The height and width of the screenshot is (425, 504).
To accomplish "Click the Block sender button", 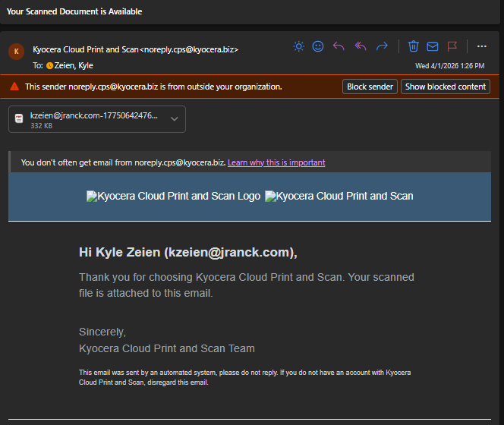I will (x=370, y=87).
